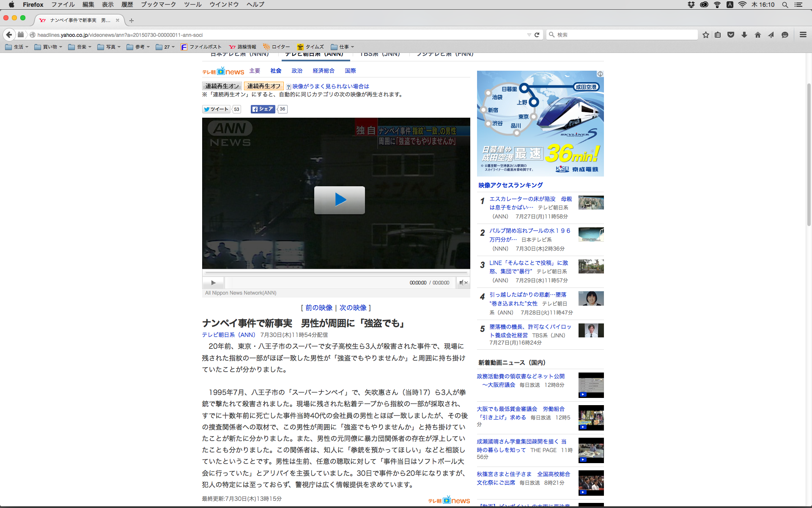
Task: Open the ブックマーク menu in menu bar
Action: pos(158,5)
